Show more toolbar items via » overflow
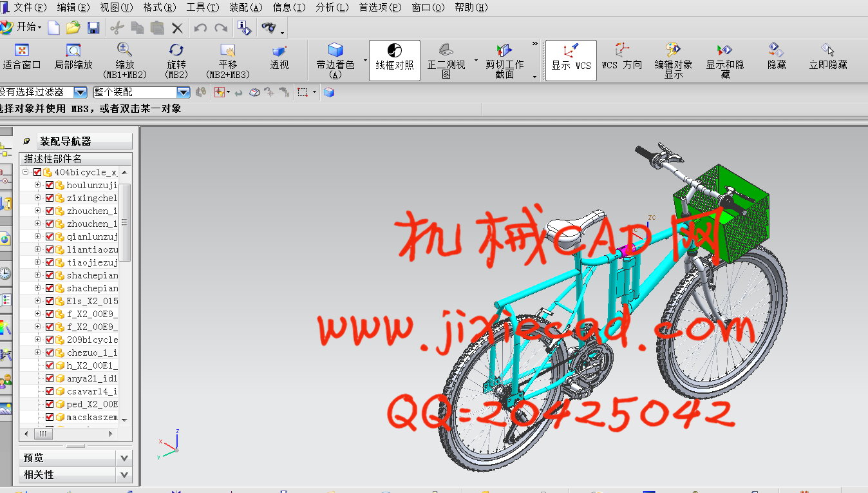 click(535, 44)
